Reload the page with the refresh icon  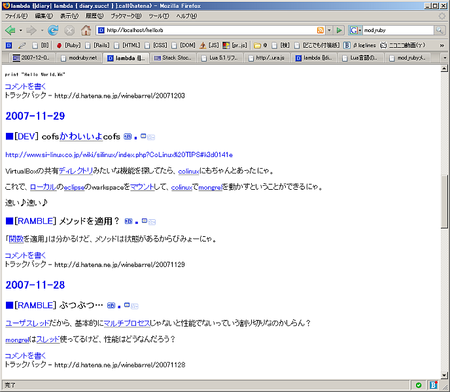click(x=53, y=30)
